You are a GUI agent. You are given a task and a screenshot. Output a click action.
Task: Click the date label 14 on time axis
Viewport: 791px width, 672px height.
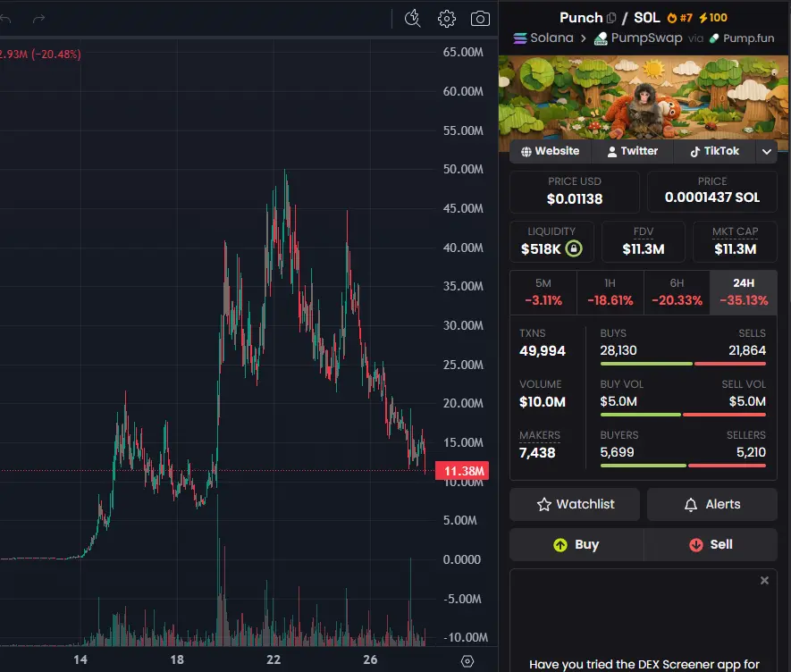point(80,659)
